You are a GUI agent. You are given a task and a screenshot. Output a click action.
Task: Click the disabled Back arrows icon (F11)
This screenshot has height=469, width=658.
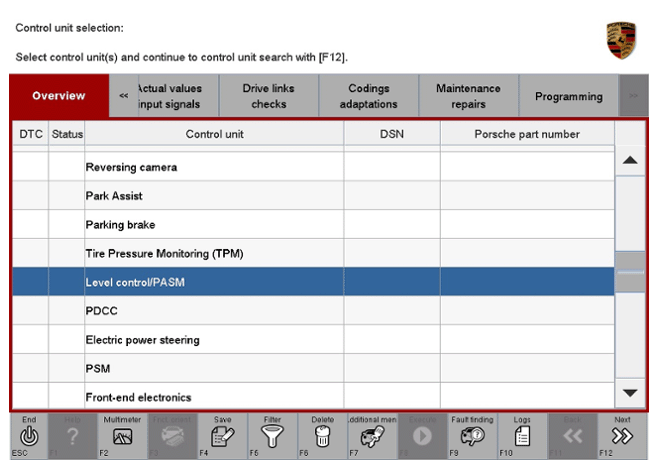[572, 436]
